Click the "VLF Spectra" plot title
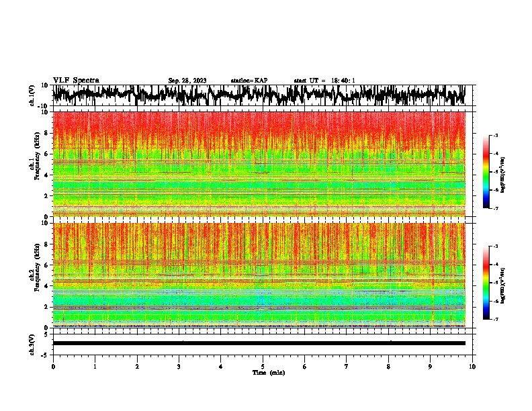Image resolution: width=532 pixels, height=411 pixels. coord(76,81)
